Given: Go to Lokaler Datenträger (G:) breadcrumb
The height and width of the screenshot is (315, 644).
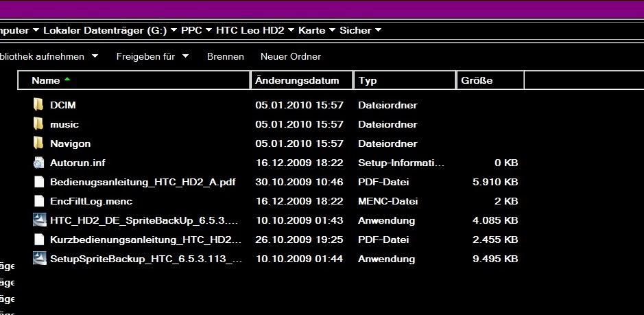Looking at the screenshot, I should [105, 30].
